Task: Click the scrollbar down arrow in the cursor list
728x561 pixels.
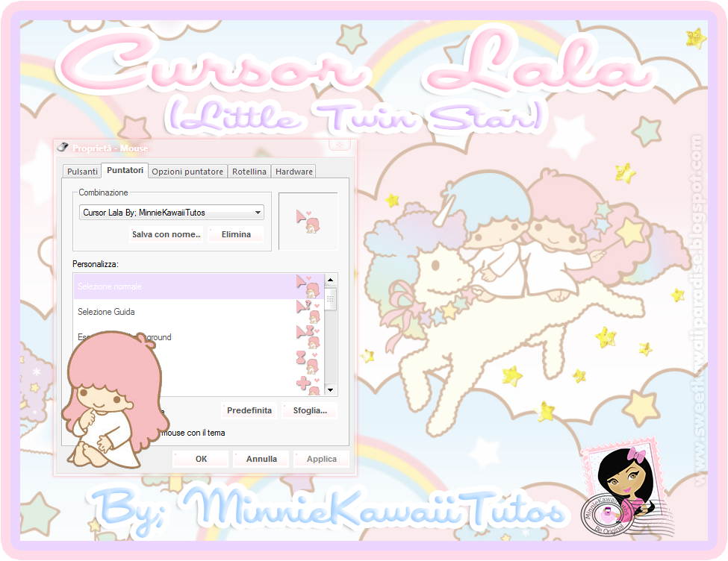Action: click(x=329, y=389)
